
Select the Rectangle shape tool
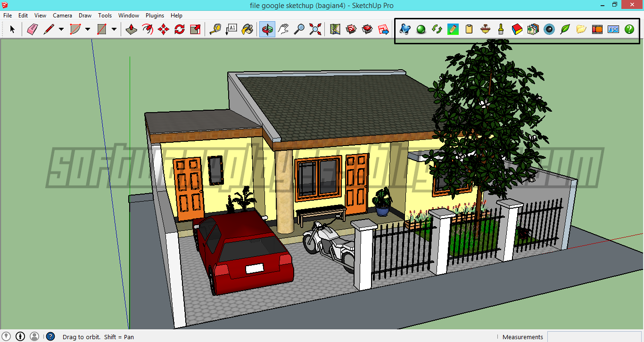point(101,29)
